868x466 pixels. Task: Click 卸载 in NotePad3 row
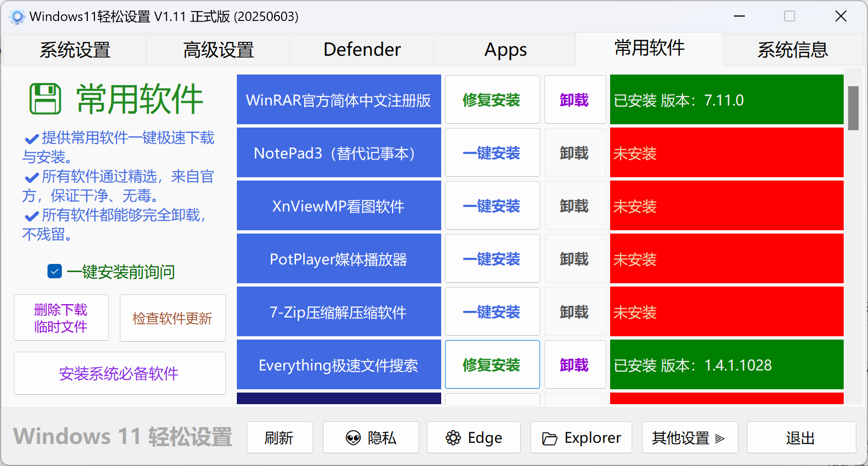(575, 152)
